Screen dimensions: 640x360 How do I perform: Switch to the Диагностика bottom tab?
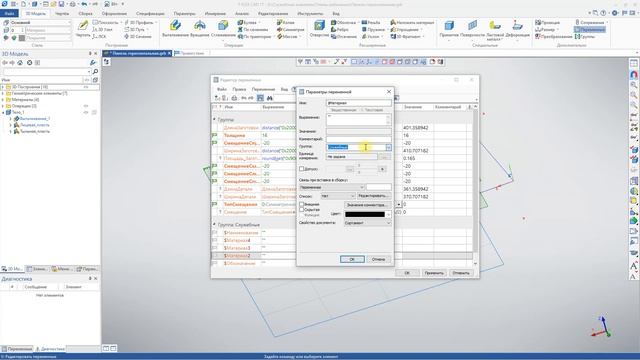pyautogui.click(x=50, y=349)
